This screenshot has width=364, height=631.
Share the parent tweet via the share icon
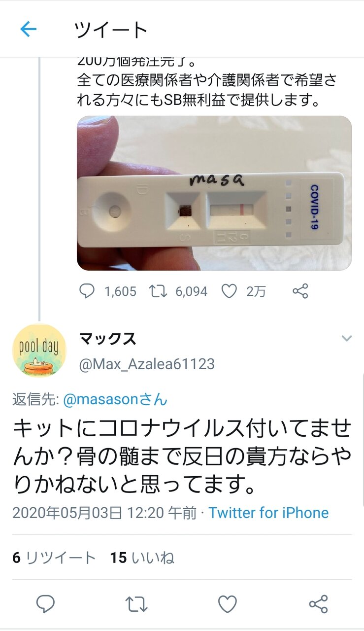point(300,291)
